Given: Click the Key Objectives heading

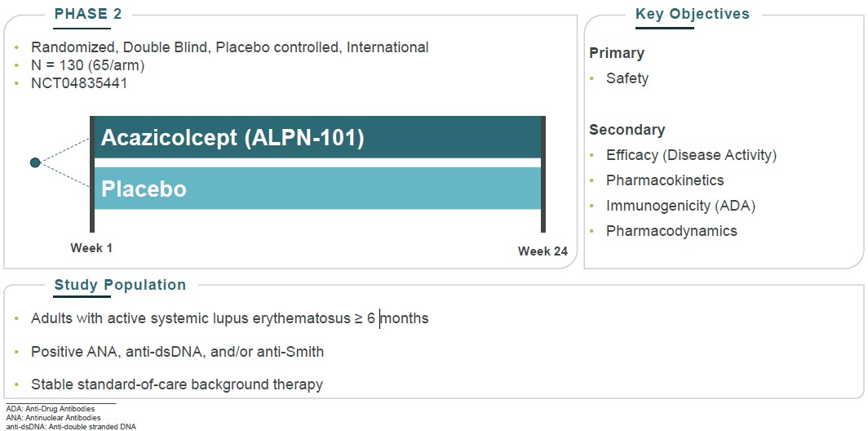Looking at the screenshot, I should coord(692,14).
